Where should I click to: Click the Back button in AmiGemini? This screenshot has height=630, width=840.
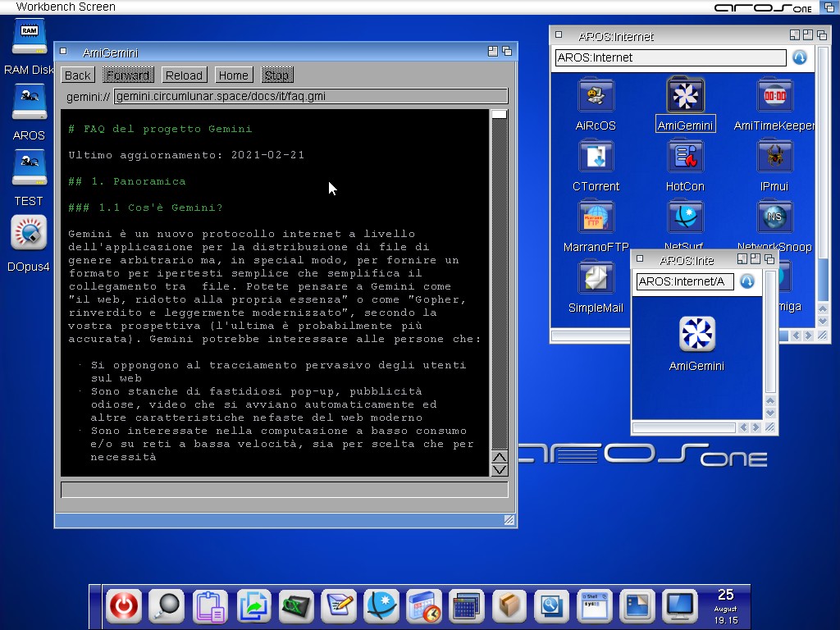click(78, 75)
